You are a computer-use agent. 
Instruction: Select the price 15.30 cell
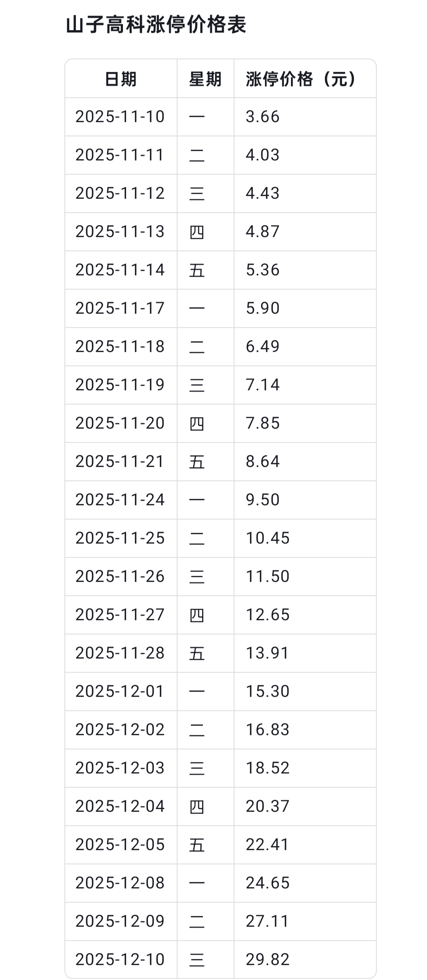coord(268,691)
